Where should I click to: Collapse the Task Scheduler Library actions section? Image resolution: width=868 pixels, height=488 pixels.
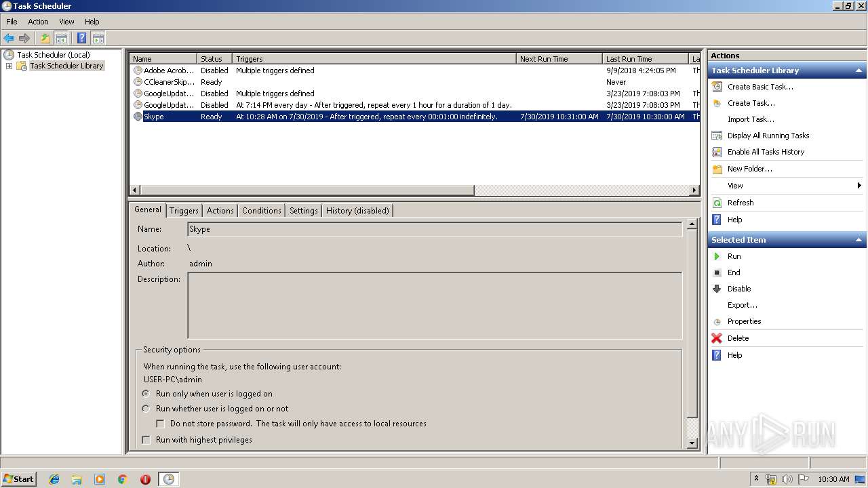[x=859, y=70]
